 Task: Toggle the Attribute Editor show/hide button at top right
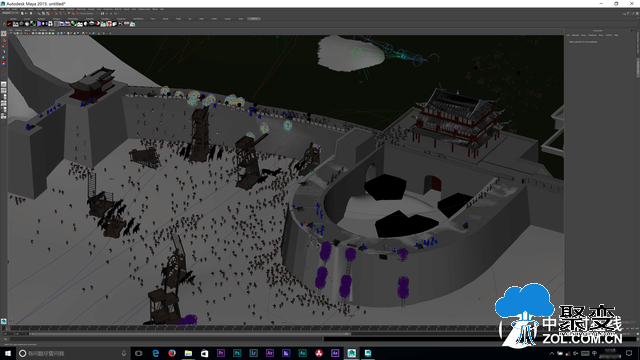[629, 13]
